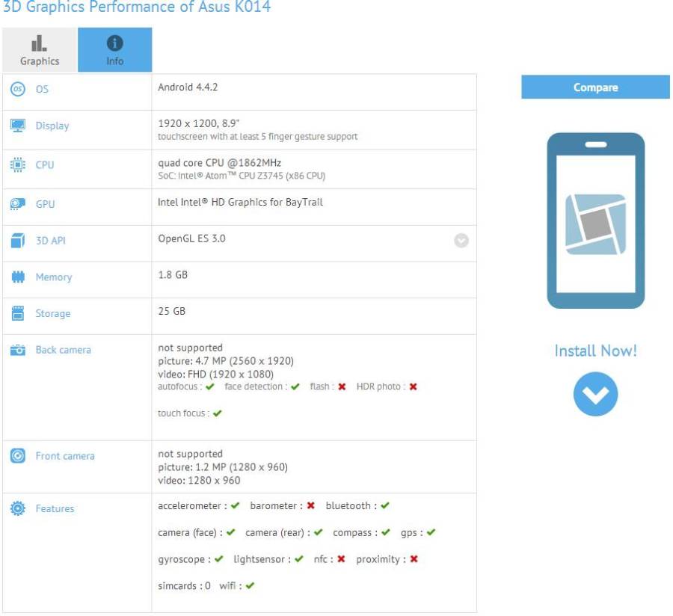Click the 3D API cube icon

pos(18,241)
